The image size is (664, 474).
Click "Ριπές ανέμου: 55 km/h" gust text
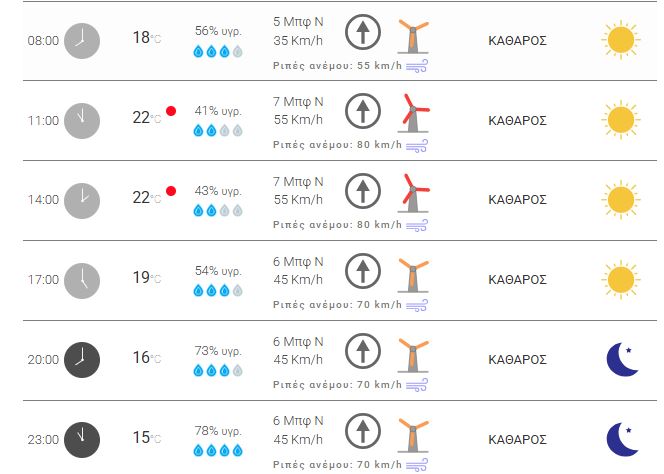(337, 64)
